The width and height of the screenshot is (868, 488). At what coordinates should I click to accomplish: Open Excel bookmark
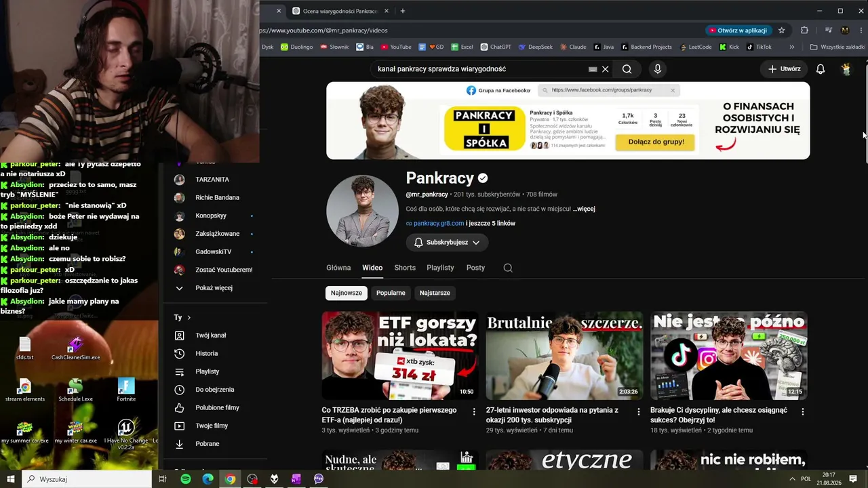[x=462, y=47]
